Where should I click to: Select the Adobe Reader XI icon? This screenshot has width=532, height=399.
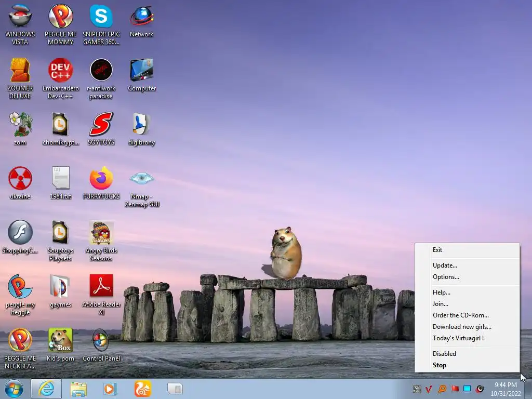coord(101,295)
